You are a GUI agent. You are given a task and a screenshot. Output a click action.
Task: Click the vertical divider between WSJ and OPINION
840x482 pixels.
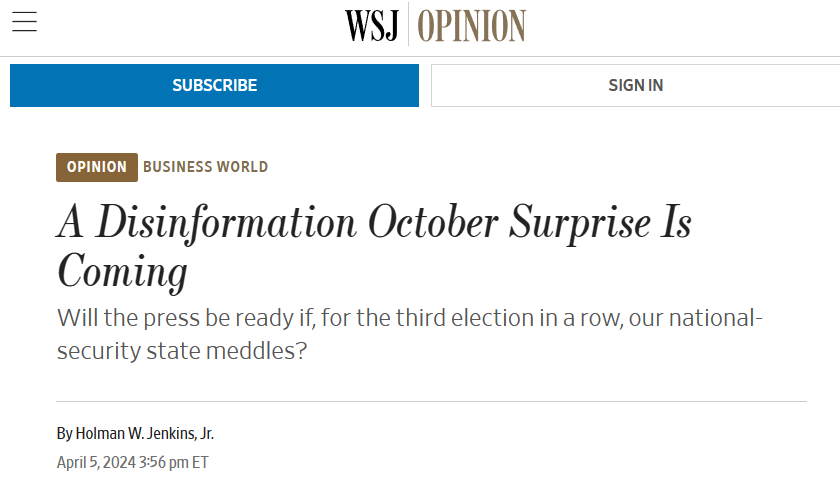[408, 25]
